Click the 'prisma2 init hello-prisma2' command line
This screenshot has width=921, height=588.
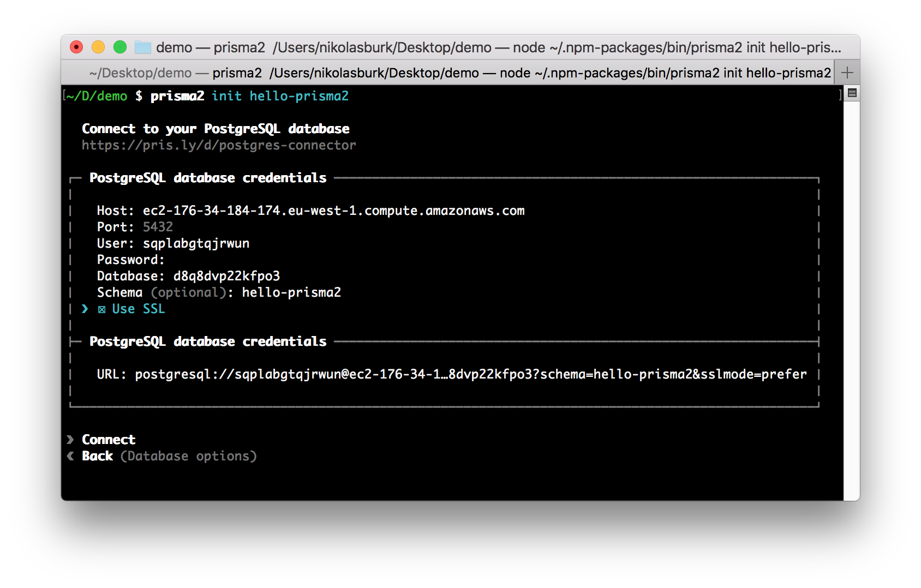coord(249,96)
